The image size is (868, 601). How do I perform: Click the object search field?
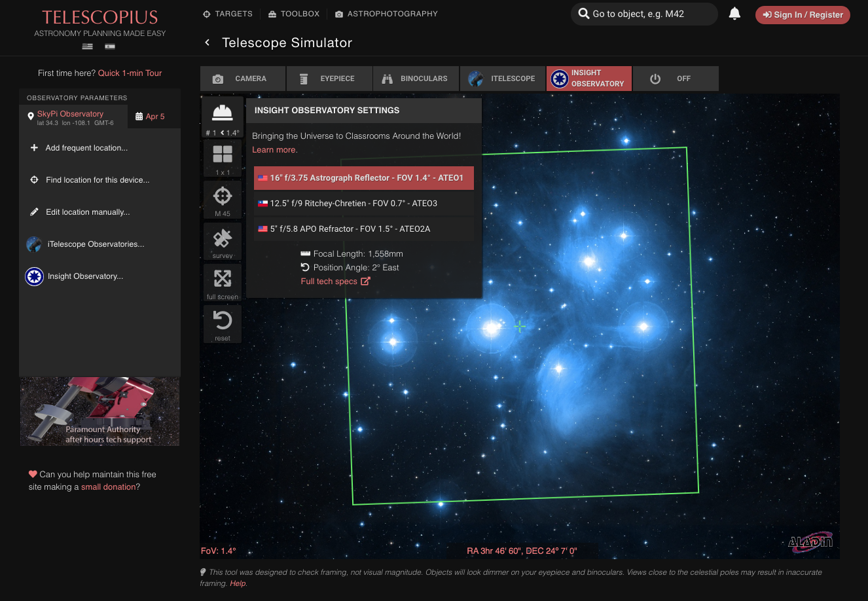[x=643, y=14]
